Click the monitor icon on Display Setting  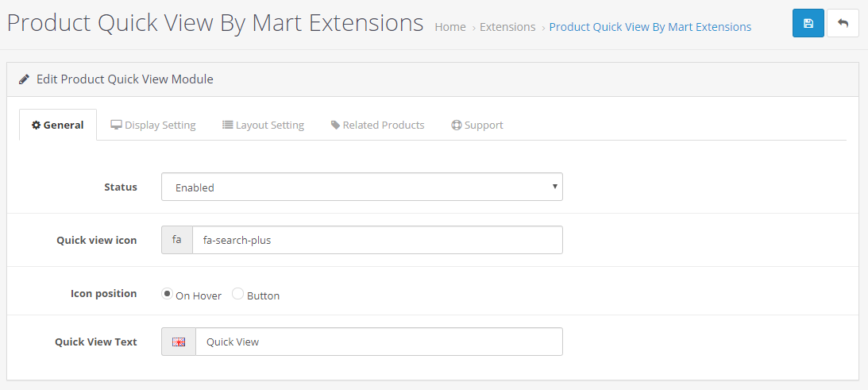click(x=116, y=125)
